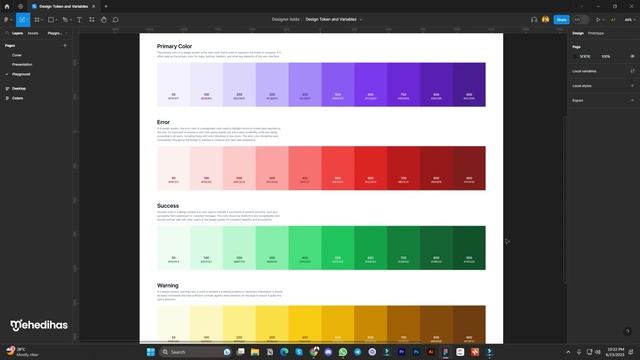Open weather widget on taskbar

click(x=22, y=352)
